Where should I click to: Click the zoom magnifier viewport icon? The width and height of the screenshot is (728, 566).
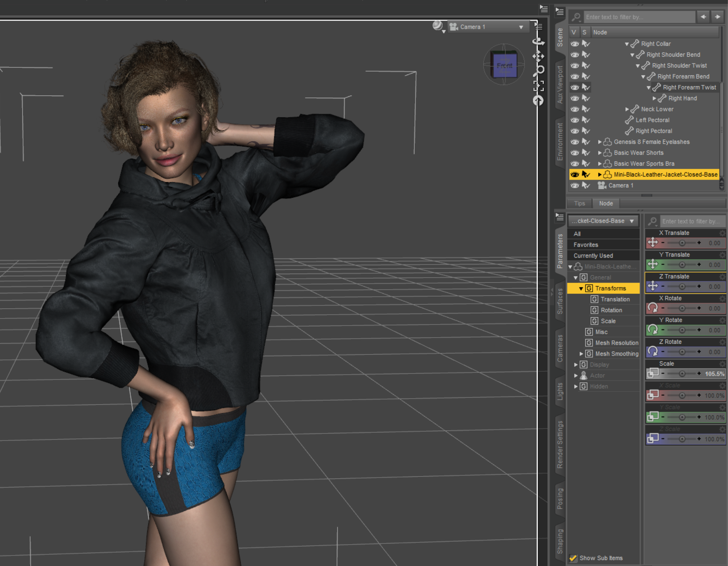539,71
